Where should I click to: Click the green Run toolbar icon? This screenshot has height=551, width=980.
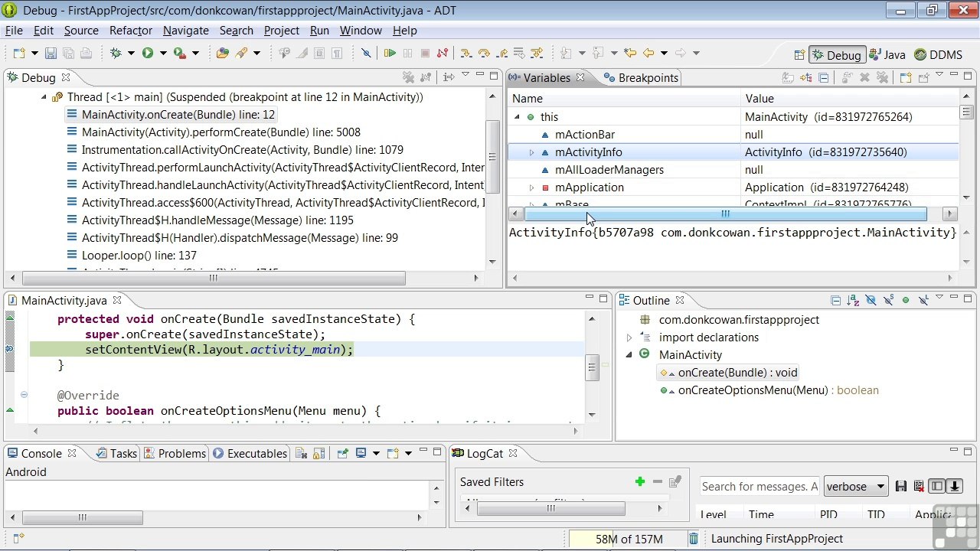(147, 53)
